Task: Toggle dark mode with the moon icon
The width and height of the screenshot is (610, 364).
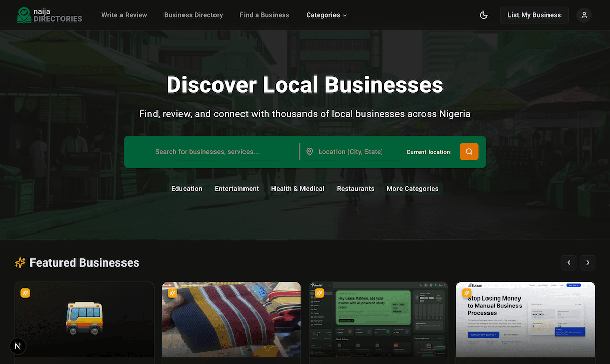Action: point(484,15)
